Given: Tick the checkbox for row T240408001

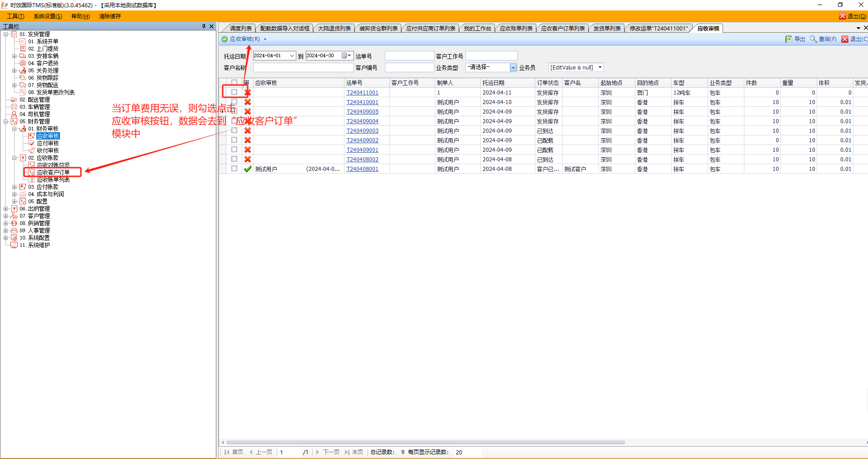Looking at the screenshot, I should tap(234, 169).
